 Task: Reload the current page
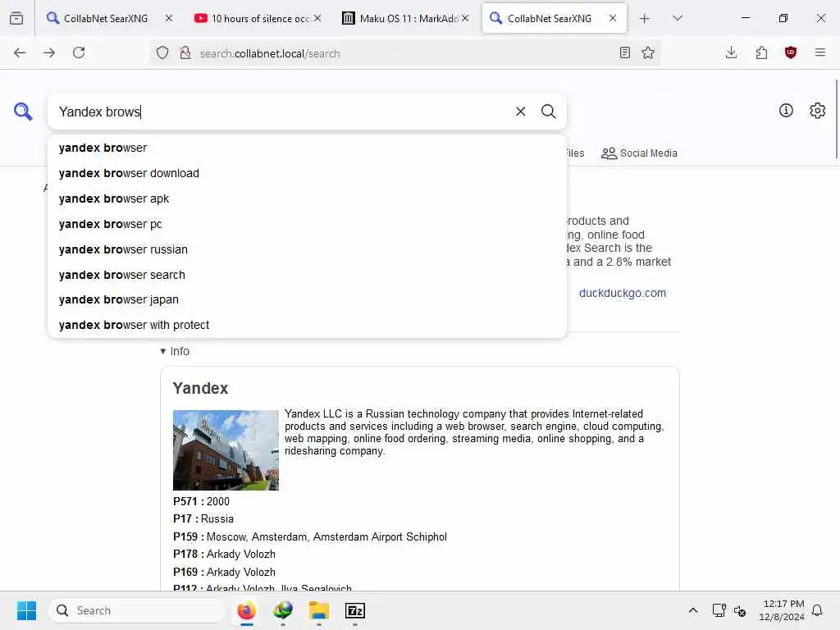click(79, 52)
